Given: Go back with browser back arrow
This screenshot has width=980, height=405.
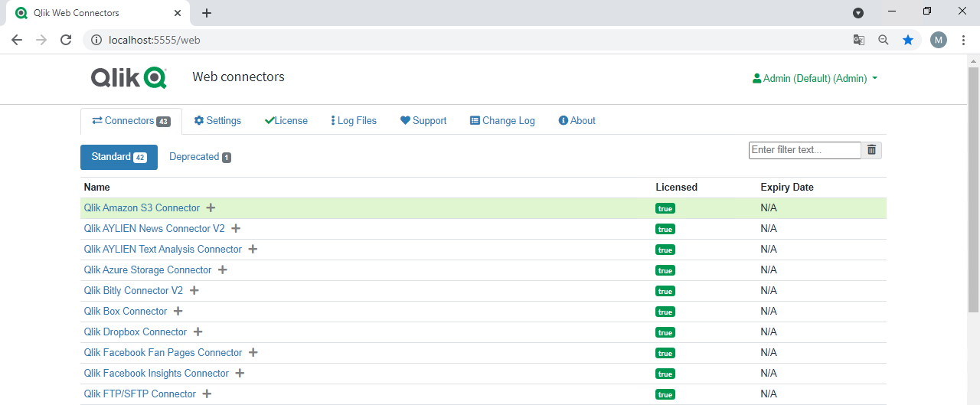Looking at the screenshot, I should pos(17,40).
